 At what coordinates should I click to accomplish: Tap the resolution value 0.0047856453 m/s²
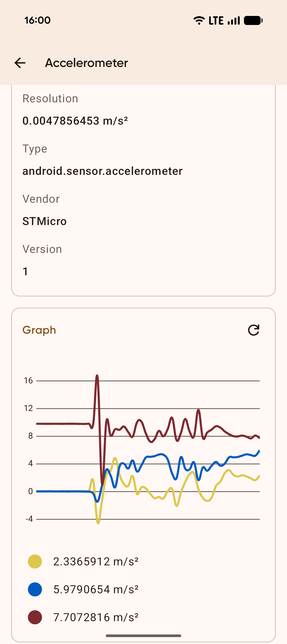coord(75,121)
